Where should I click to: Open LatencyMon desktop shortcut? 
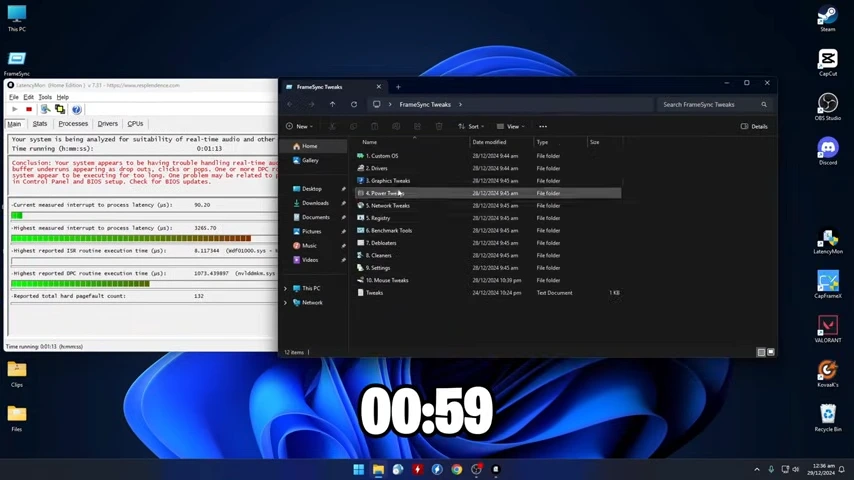coord(828,241)
